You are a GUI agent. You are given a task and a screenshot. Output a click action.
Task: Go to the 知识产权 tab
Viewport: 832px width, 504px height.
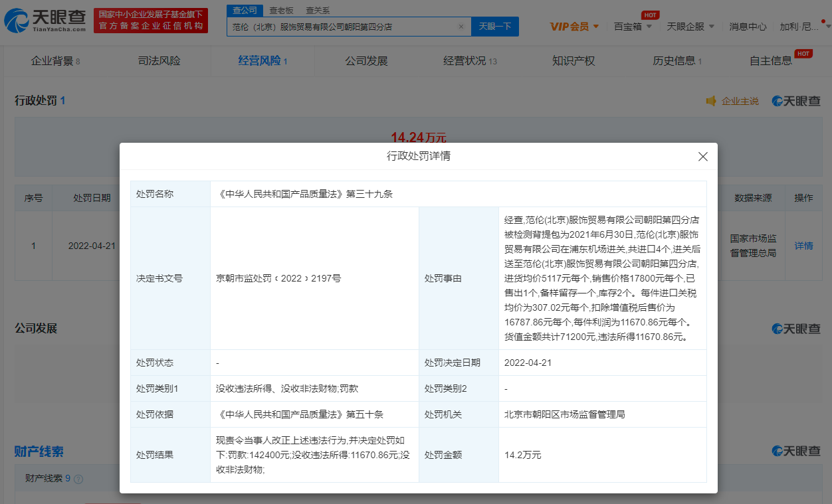pos(573,61)
